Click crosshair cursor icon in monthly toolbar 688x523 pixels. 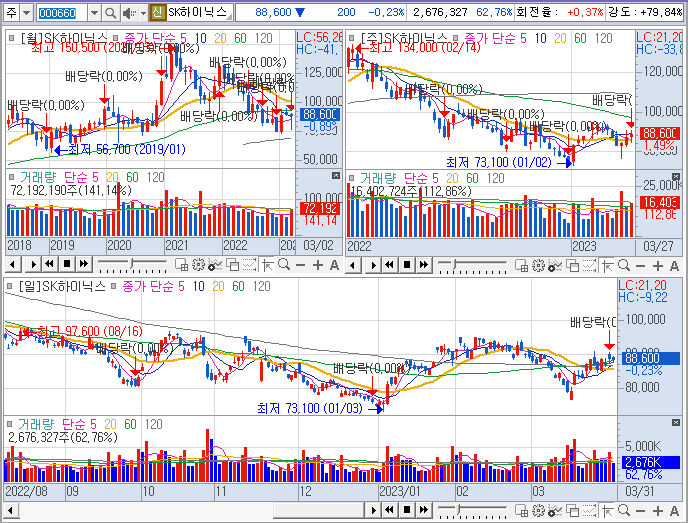267,265
